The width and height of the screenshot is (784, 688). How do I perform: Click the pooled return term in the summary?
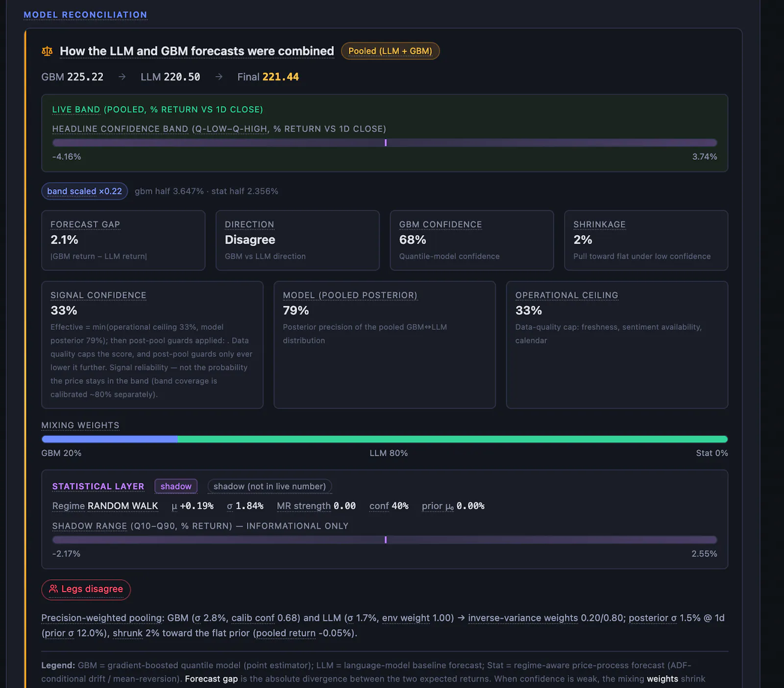pos(286,633)
